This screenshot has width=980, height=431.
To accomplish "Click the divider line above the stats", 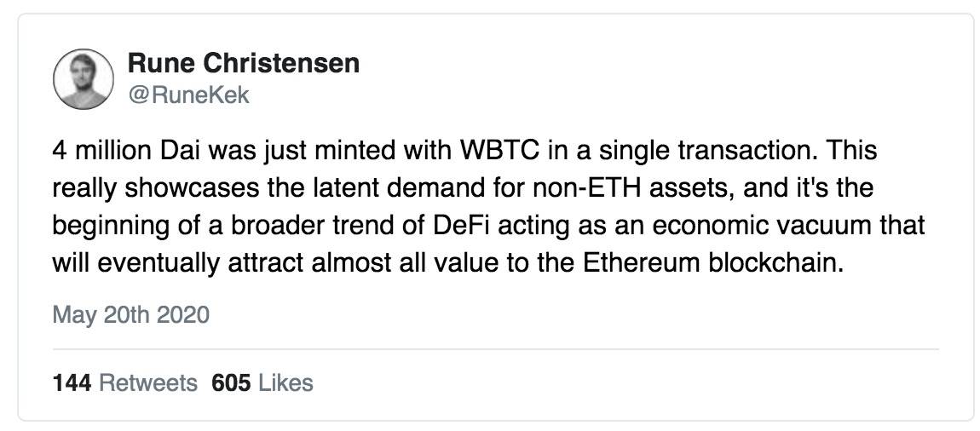I will pyautogui.click(x=496, y=349).
